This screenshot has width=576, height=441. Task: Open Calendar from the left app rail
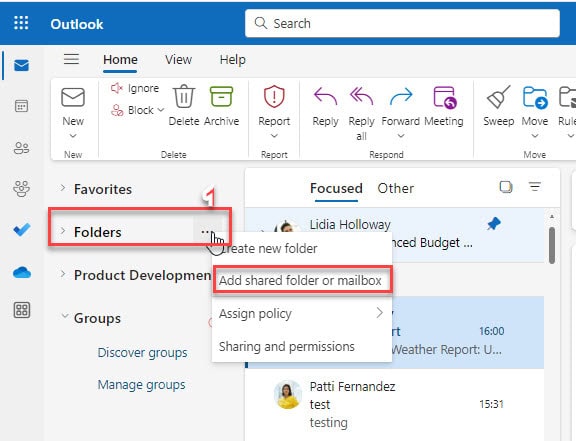click(x=21, y=106)
